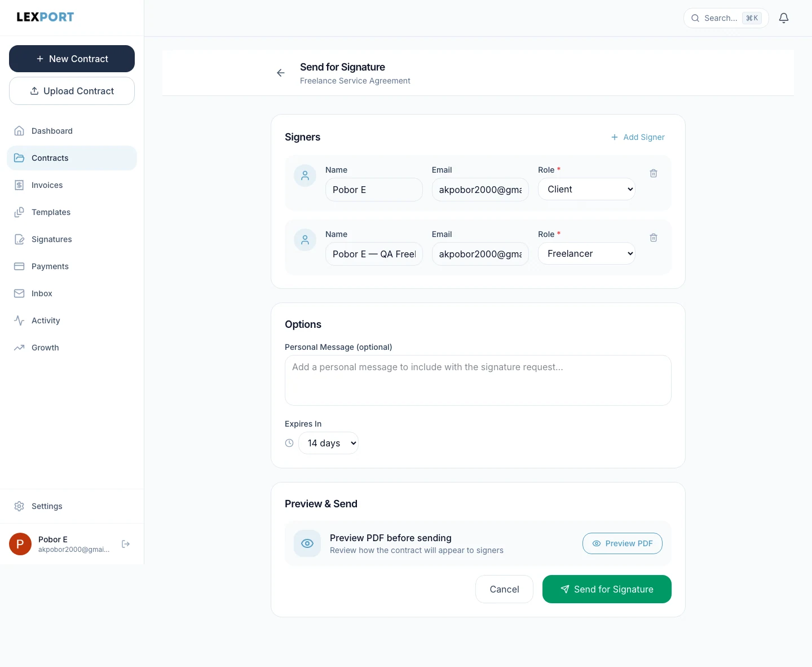Click Upload Contract button

pyautogui.click(x=72, y=91)
